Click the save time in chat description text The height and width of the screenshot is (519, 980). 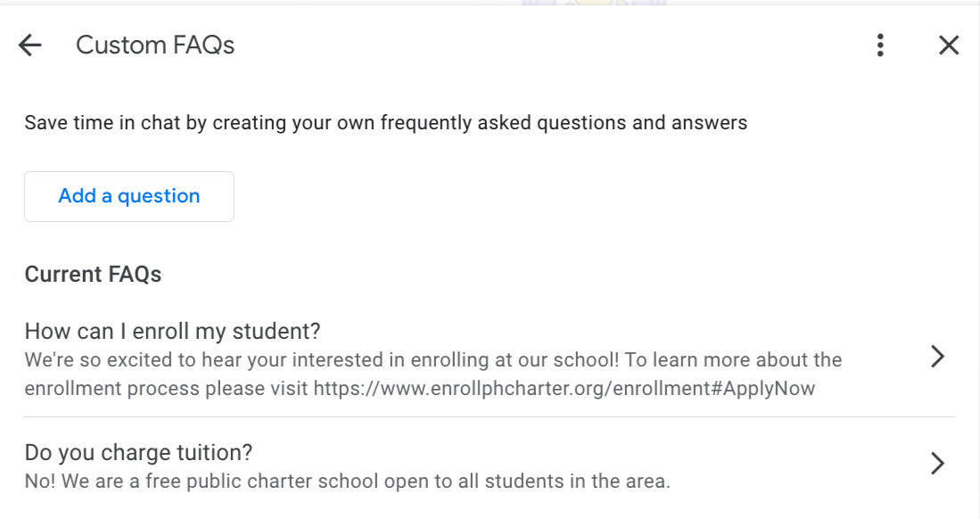coord(387,122)
